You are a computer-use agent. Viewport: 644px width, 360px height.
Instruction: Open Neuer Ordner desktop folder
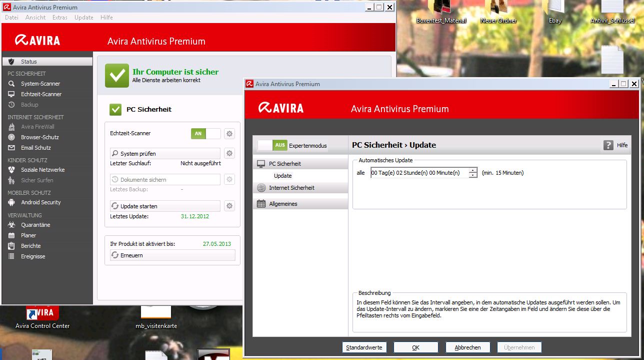tap(498, 13)
